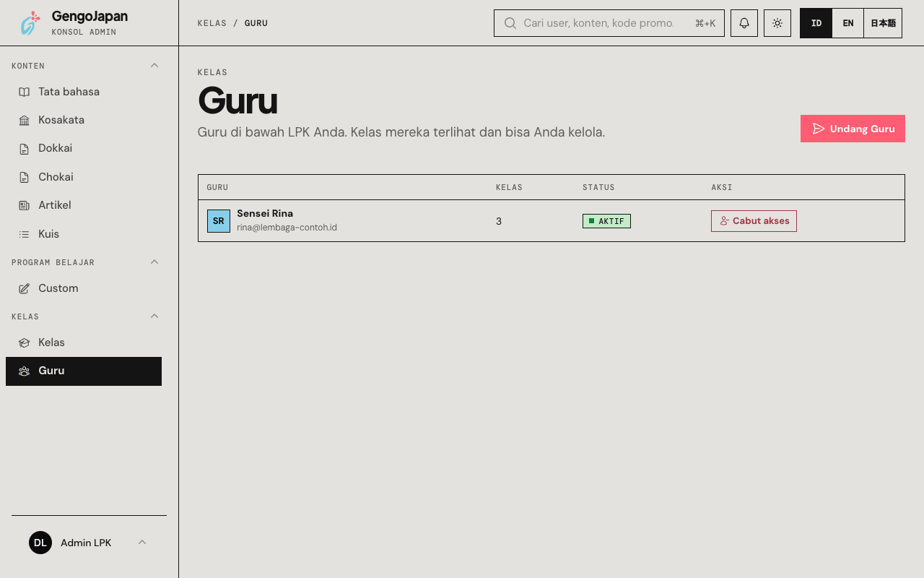Click the Kosakata bank icon

coord(25,120)
